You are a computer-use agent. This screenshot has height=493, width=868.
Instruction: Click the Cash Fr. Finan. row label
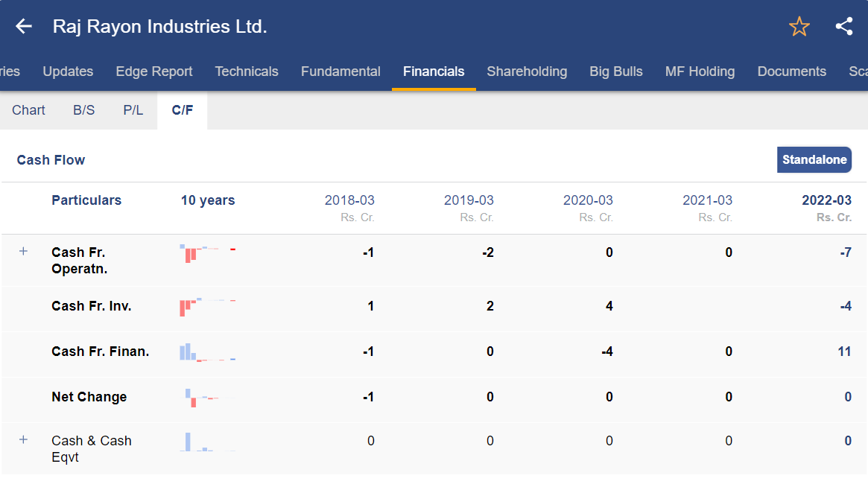[x=100, y=352]
